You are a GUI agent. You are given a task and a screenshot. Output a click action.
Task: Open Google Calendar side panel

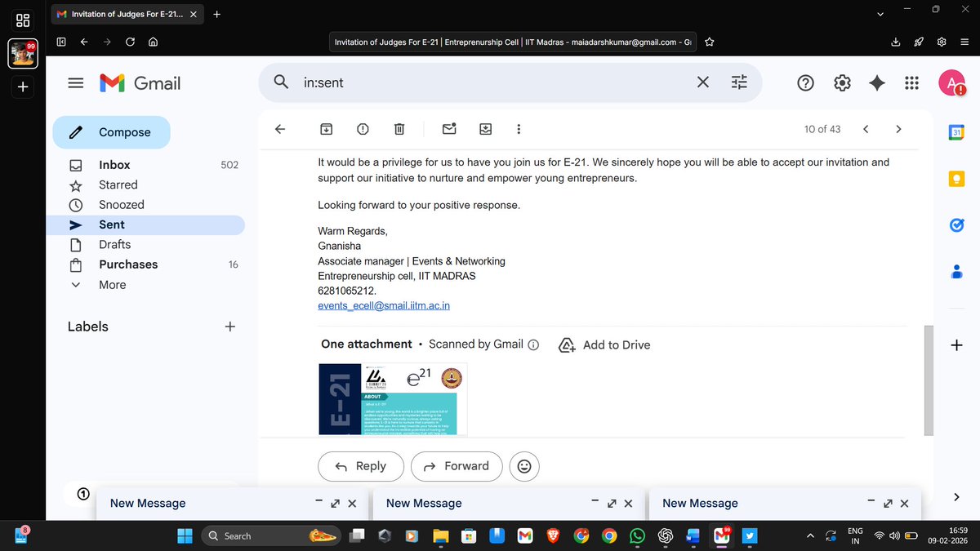pos(956,133)
